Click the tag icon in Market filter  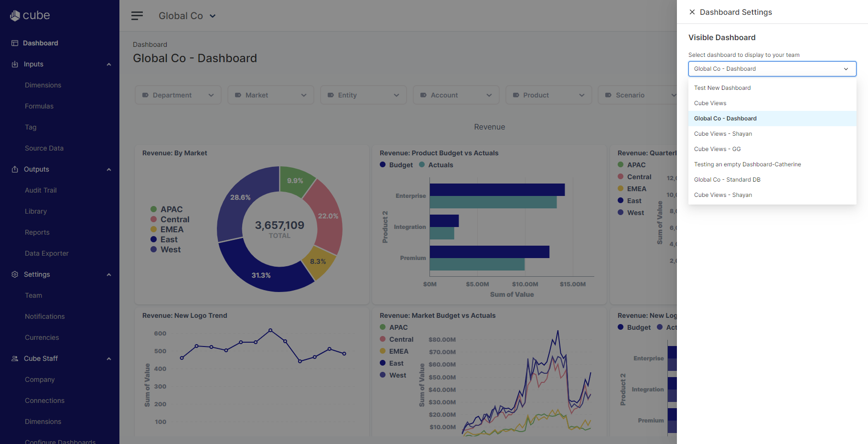(x=238, y=95)
